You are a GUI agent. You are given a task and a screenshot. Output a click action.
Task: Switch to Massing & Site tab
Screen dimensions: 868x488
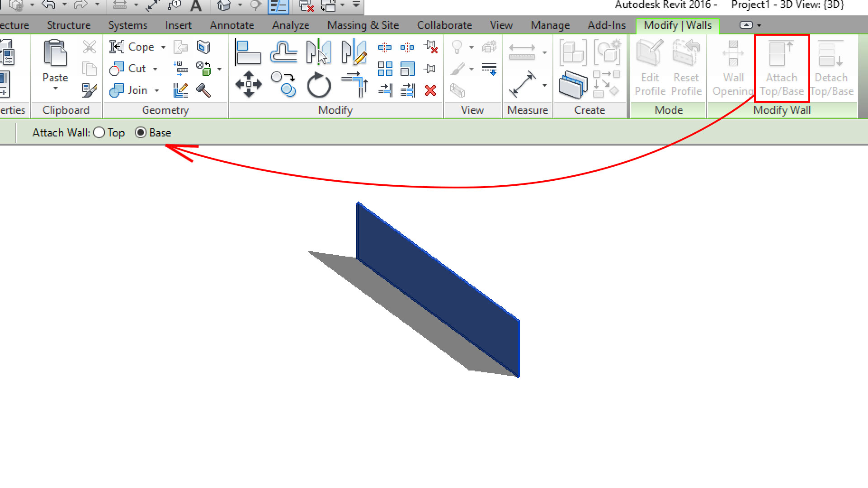pyautogui.click(x=363, y=25)
